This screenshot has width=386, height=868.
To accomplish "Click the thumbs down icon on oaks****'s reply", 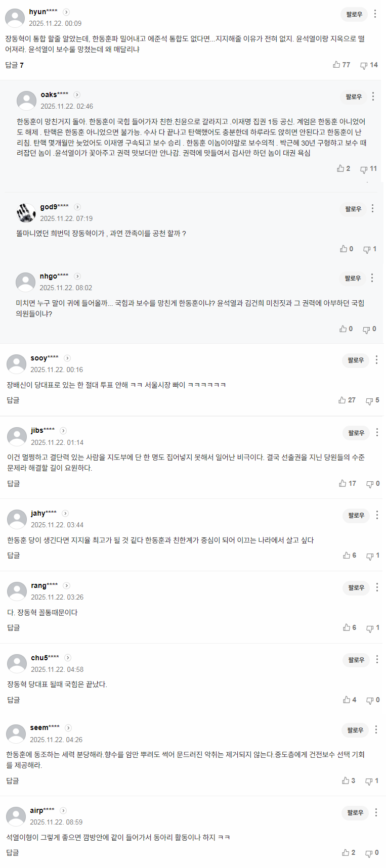I will coord(363,168).
